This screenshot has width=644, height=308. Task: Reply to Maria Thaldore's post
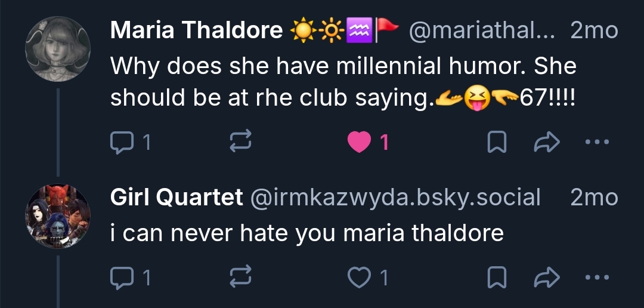122,142
